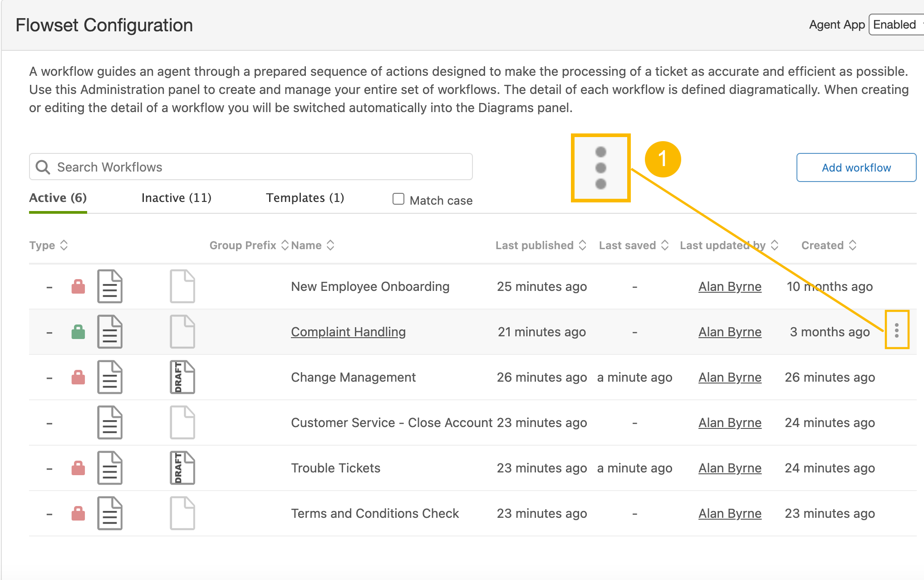Enable the Match case checkbox
The width and height of the screenshot is (924, 580).
coord(398,199)
